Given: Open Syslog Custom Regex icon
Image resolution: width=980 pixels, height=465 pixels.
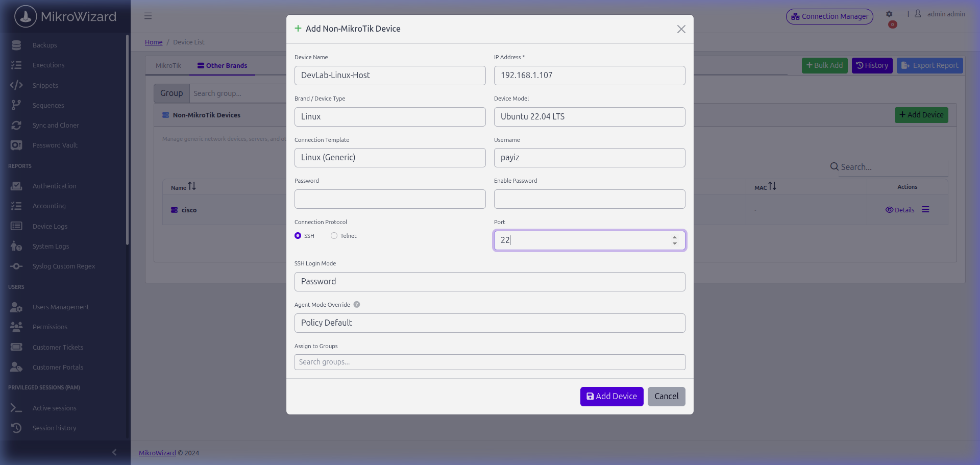Looking at the screenshot, I should pyautogui.click(x=16, y=266).
